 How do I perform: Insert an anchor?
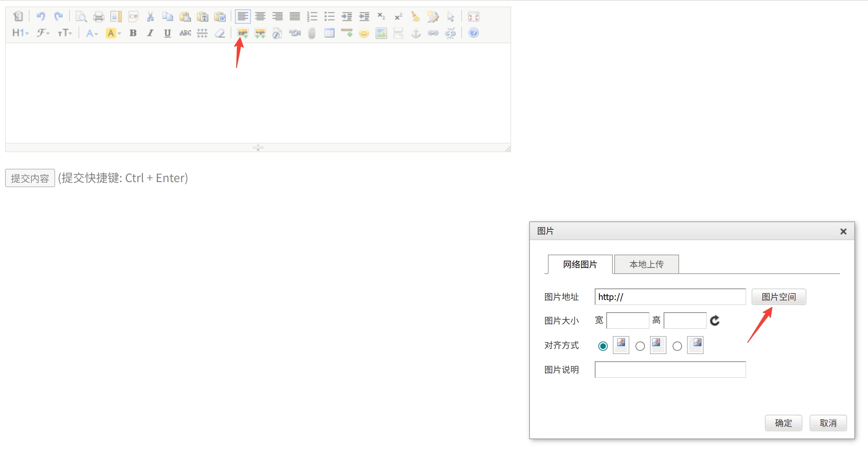[416, 33]
